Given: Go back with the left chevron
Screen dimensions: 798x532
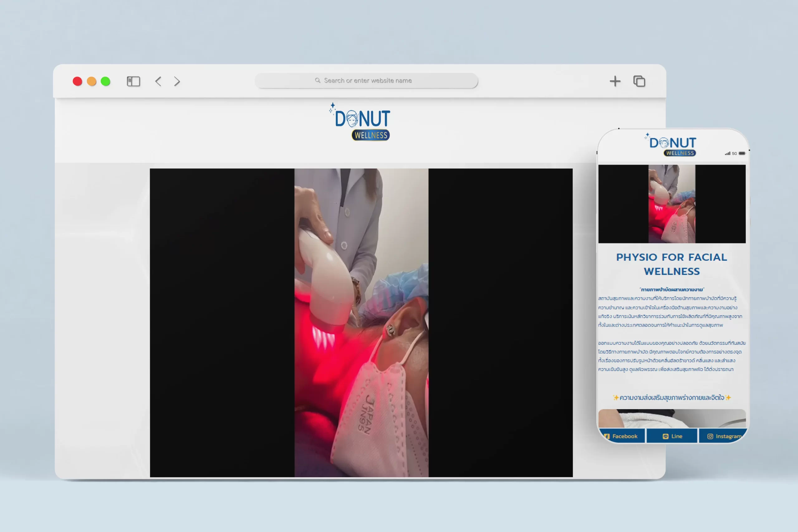Looking at the screenshot, I should point(158,81).
